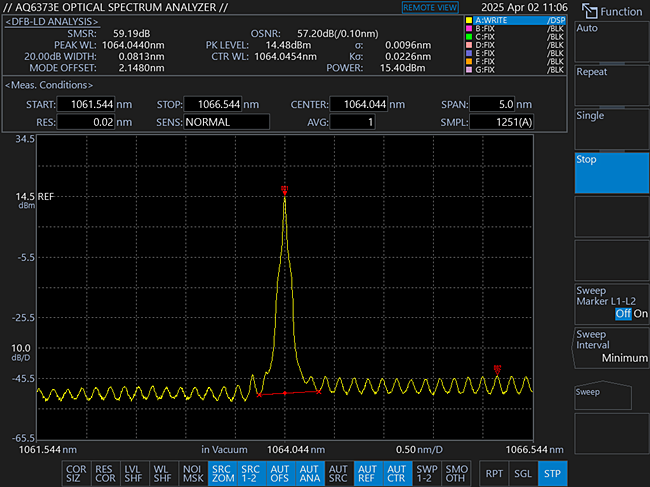
Task: Toggle the SRC ZOM status button
Action: pos(221,472)
